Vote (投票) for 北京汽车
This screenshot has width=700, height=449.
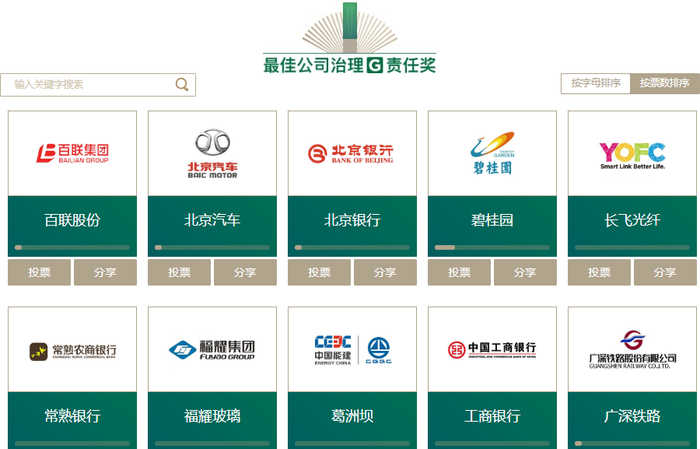click(179, 272)
